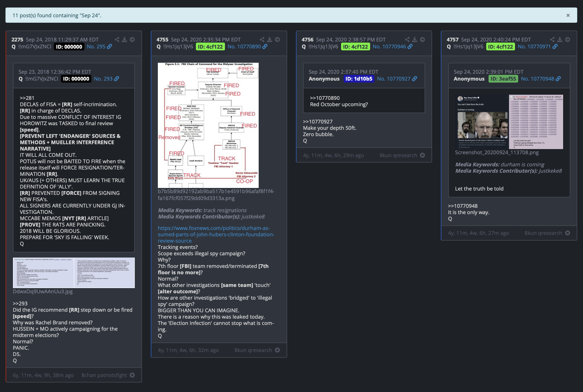Click green ID 4cf122 badge on post 4755
Viewport: 583px width, 392px height.
pos(210,47)
